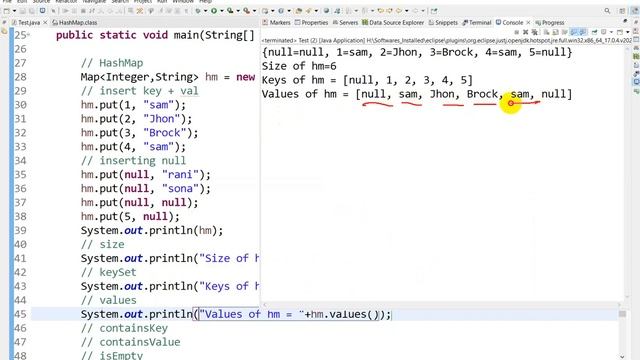Click the search magnifier icon in toolbar
640x360 pixels.
pyautogui.click(x=607, y=11)
